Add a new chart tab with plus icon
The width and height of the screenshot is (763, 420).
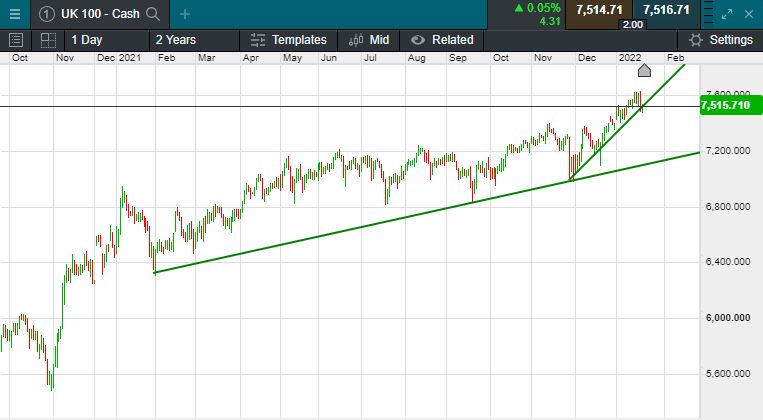[185, 14]
